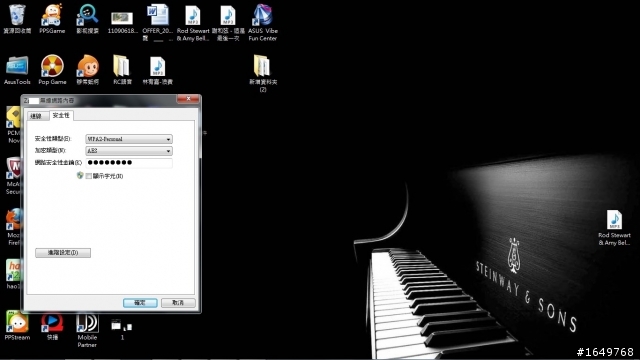Select the MP3 file beside the RC folder
This screenshot has width=640, height=360.
(x=158, y=70)
